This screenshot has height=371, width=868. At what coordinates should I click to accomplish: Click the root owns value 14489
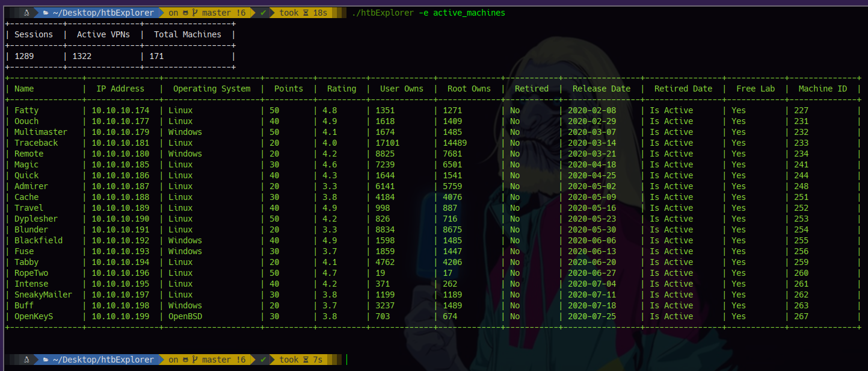[455, 143]
